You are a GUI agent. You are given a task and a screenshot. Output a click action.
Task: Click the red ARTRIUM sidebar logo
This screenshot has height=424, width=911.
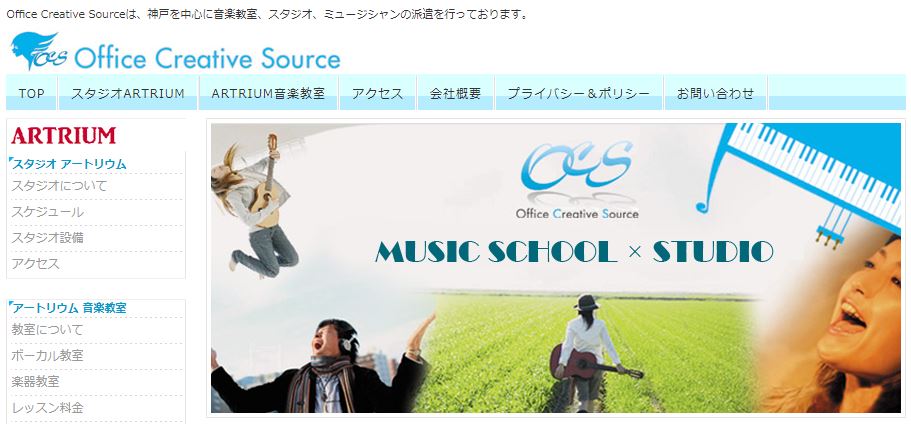64,135
